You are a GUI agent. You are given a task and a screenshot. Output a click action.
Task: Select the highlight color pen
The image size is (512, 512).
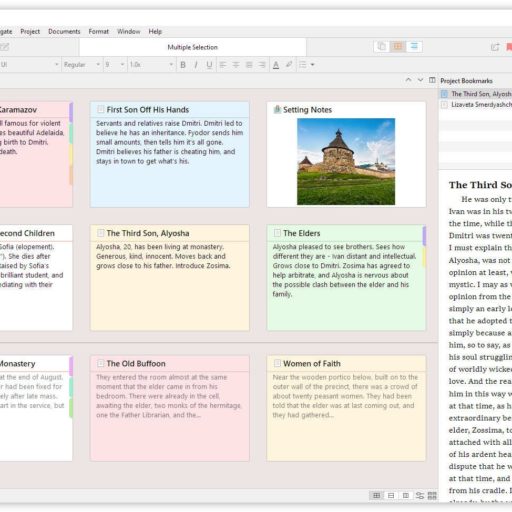tap(289, 64)
